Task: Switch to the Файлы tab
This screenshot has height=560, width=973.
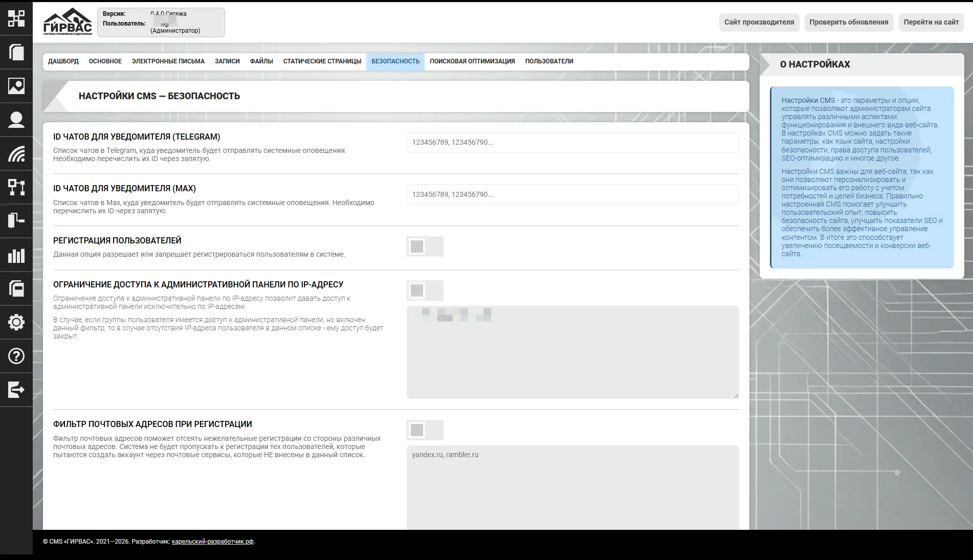Action: (x=261, y=61)
